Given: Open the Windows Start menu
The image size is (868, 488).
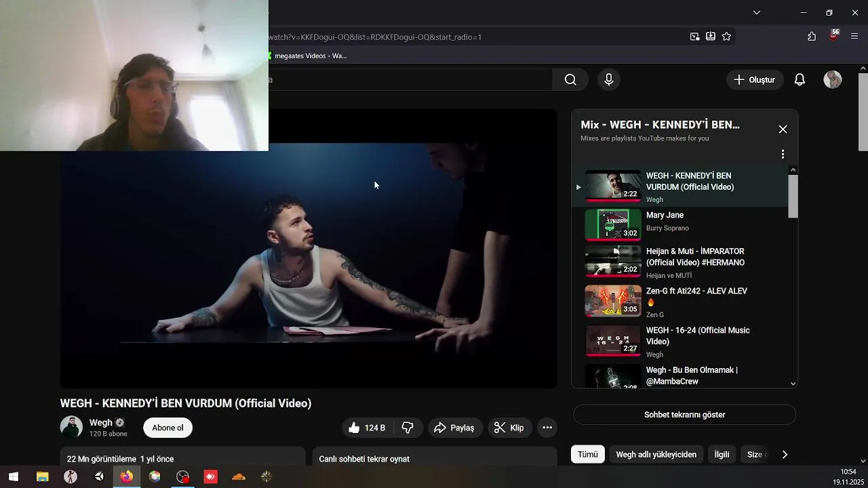Looking at the screenshot, I should click(14, 477).
